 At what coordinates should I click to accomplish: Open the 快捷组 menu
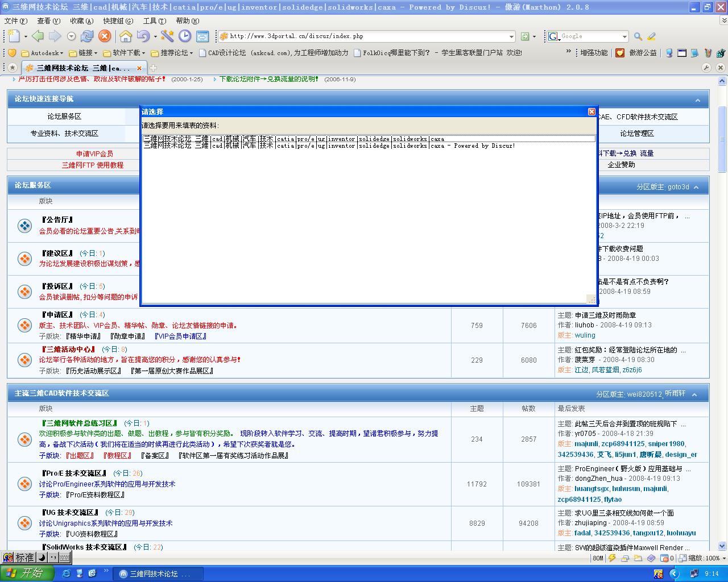point(118,21)
